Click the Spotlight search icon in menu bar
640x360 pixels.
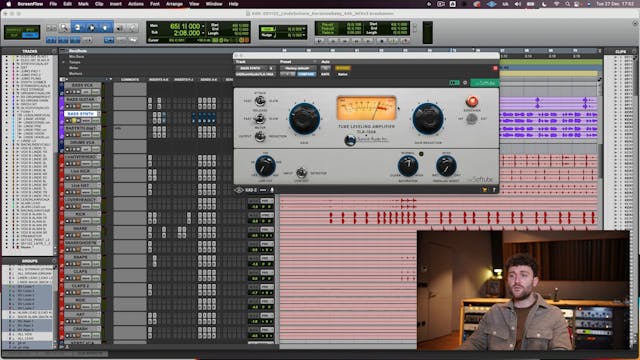coord(568,4)
